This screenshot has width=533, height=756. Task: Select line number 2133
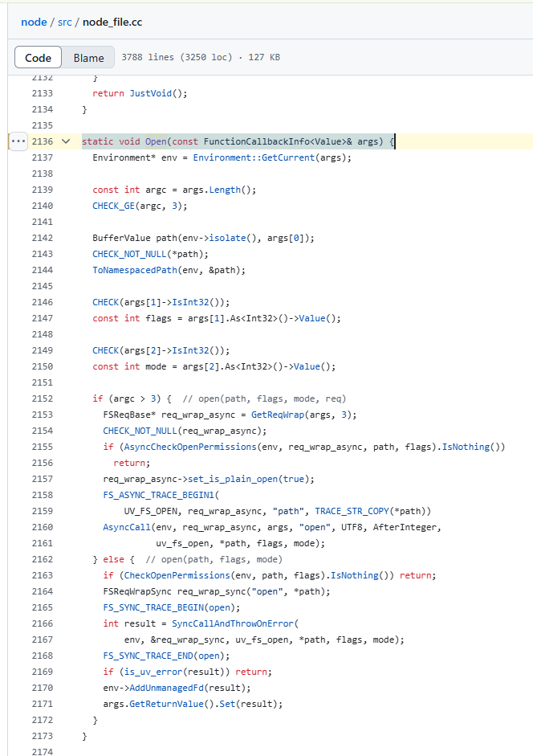coord(43,93)
